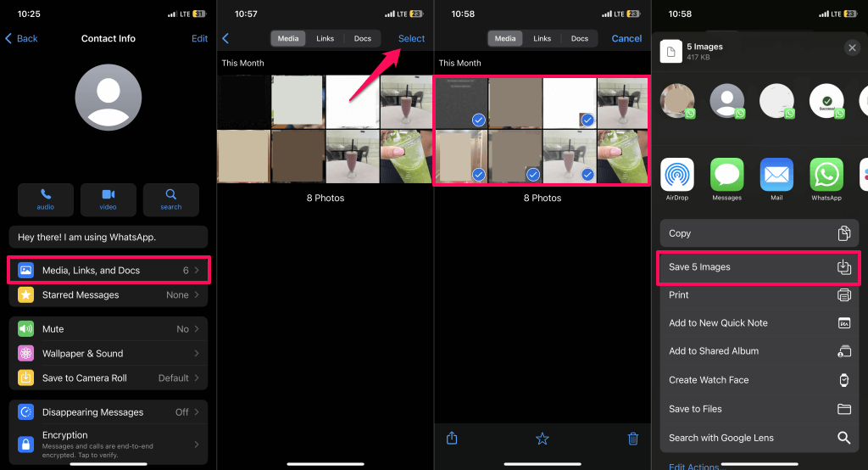Share via WhatsApp app icon
Screen dimensions: 868x470
826,175
